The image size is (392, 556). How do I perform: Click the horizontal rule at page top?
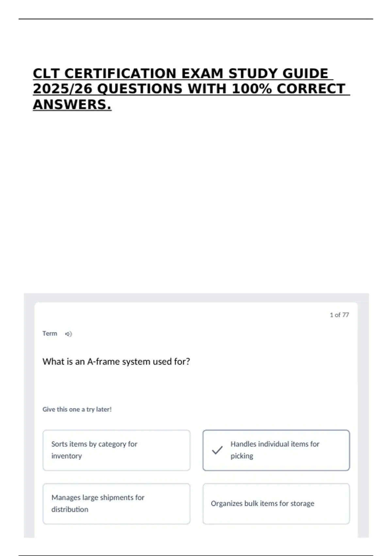pos(196,19)
